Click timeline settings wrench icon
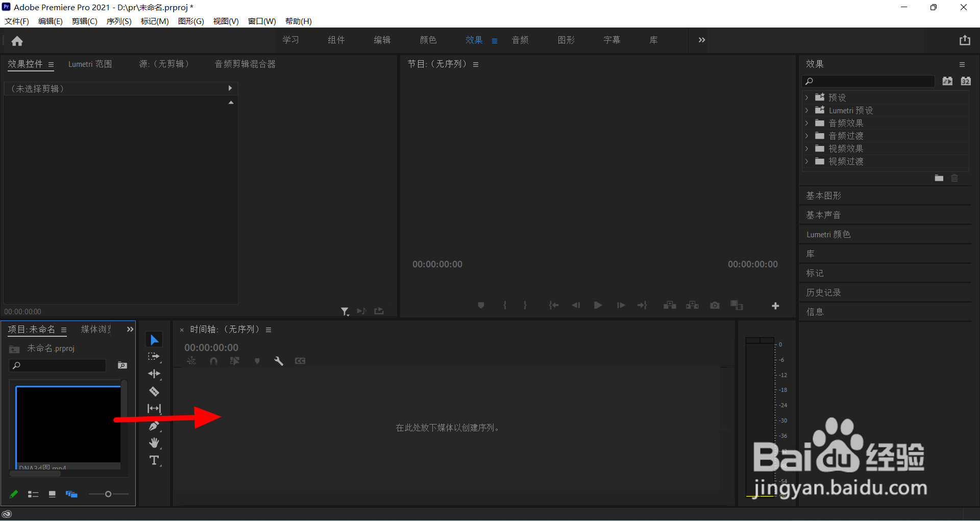The width and height of the screenshot is (980, 521). point(279,361)
